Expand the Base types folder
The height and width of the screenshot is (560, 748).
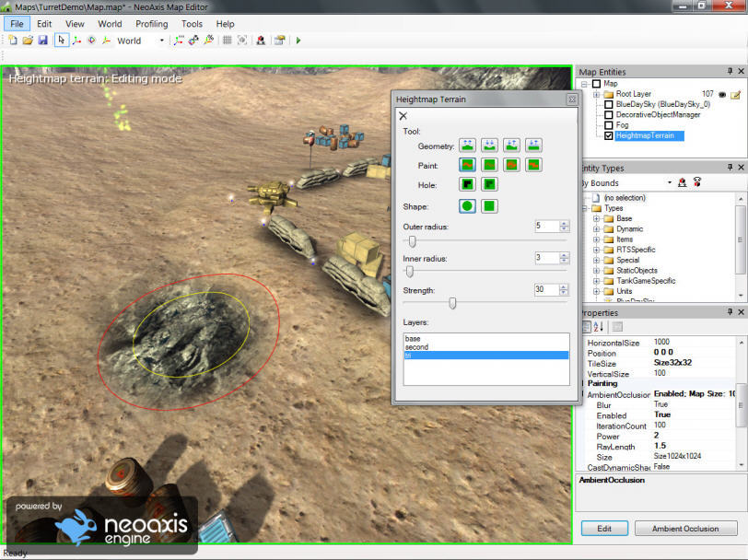click(596, 218)
